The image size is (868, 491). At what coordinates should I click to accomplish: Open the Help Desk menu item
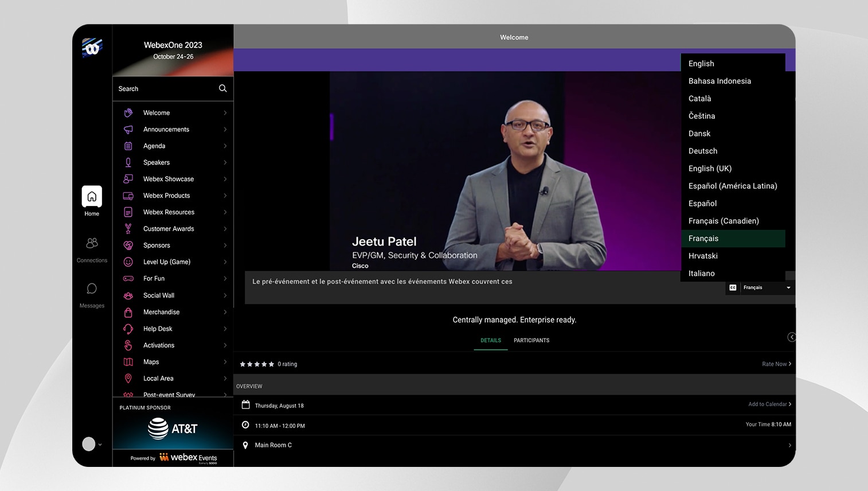click(x=173, y=329)
